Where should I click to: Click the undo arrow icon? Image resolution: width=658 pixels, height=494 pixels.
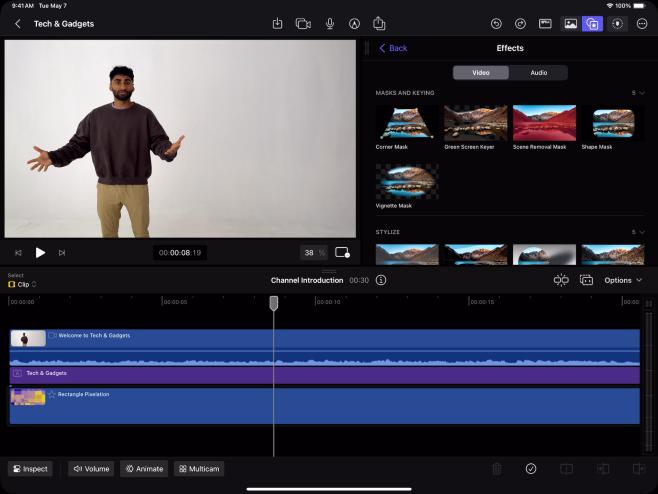coord(496,23)
